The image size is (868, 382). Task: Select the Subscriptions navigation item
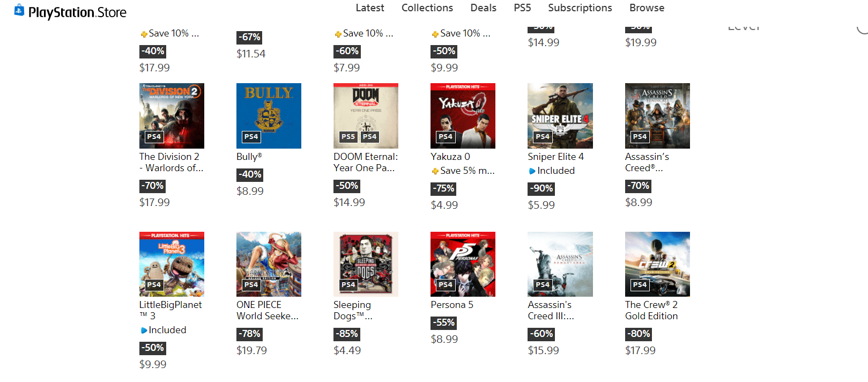(580, 8)
